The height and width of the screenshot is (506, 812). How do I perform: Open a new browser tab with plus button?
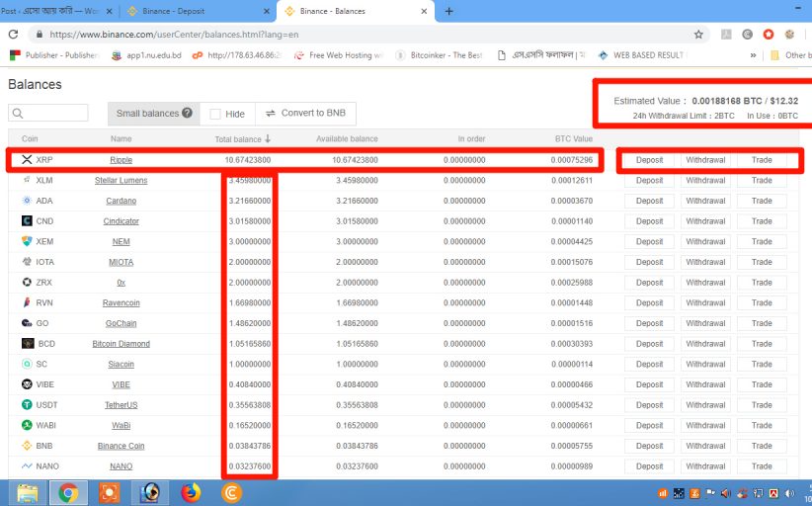click(449, 11)
